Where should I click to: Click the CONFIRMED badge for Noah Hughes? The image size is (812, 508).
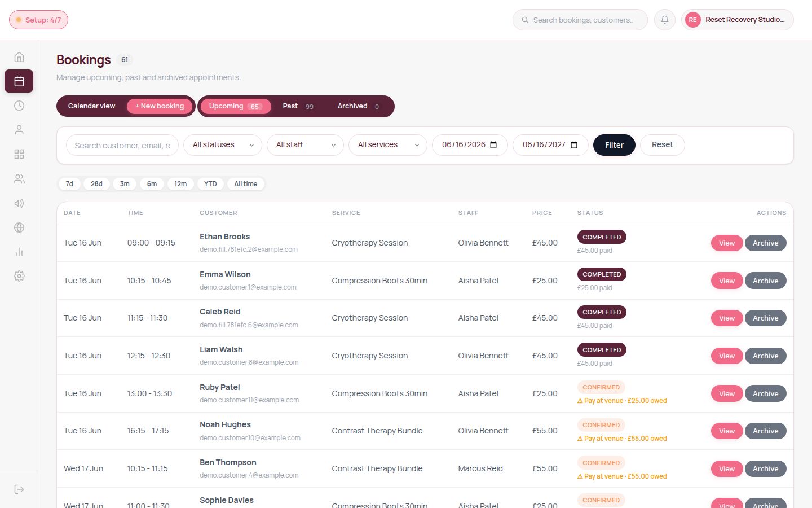pos(601,425)
